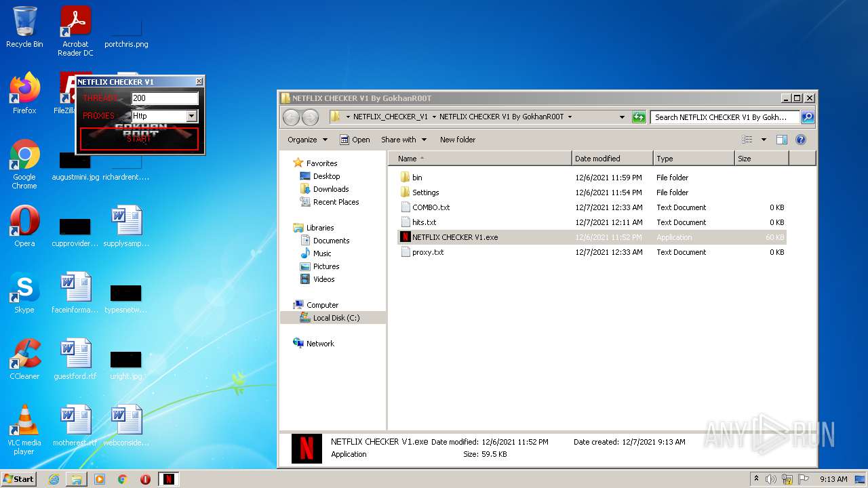Open the Opera desktop shortcut
This screenshot has height=488, width=868.
tap(24, 226)
